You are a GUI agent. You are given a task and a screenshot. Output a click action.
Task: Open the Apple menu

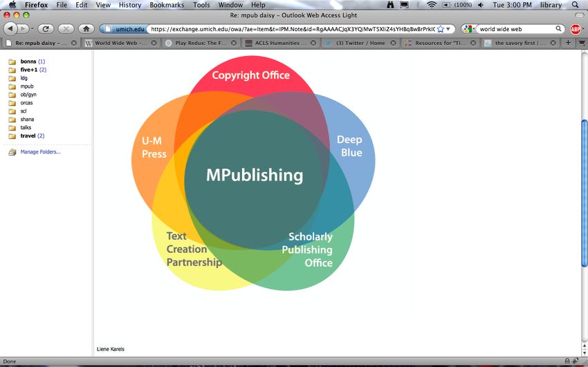[12, 5]
